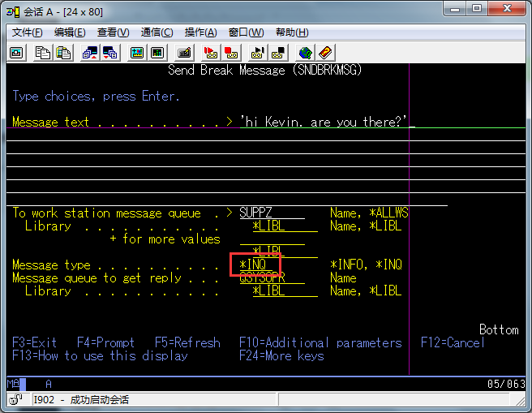Open the globe Support toolbar icon

pyautogui.click(x=305, y=53)
